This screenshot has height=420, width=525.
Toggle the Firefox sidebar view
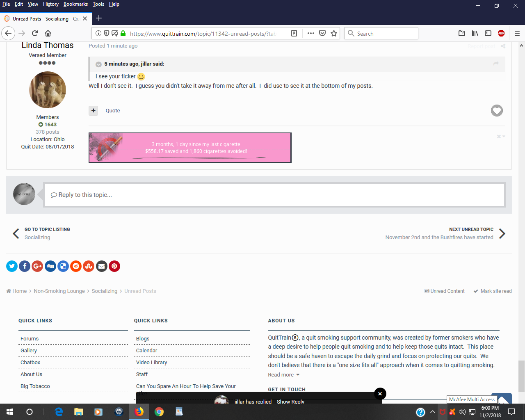point(488,34)
